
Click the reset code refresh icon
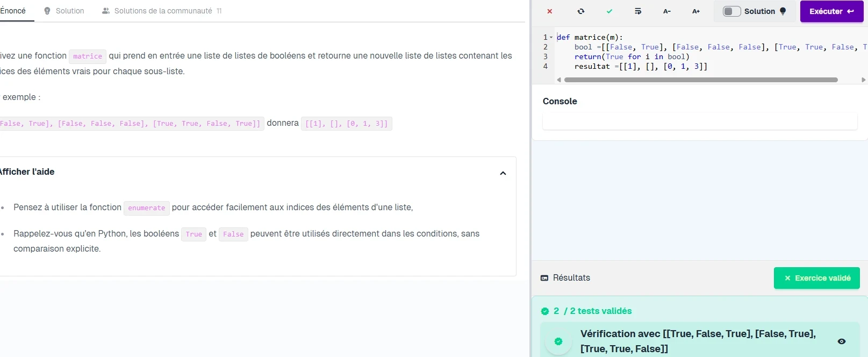pyautogui.click(x=581, y=11)
